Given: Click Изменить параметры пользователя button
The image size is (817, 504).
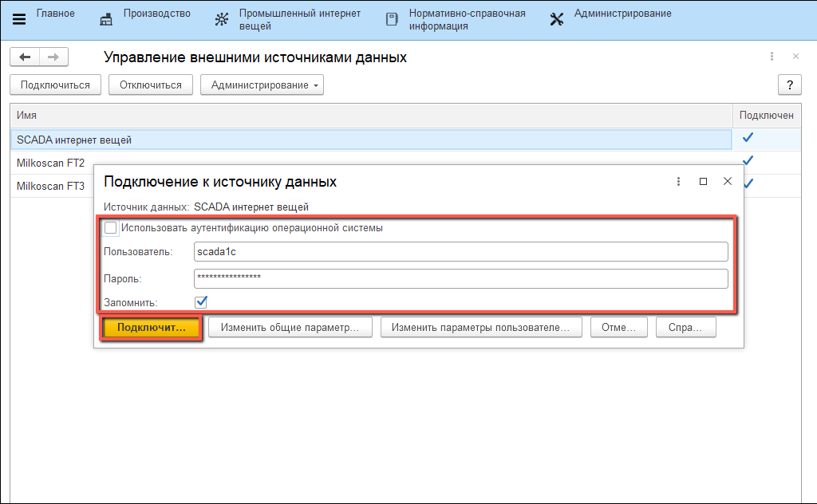Looking at the screenshot, I should tap(481, 328).
